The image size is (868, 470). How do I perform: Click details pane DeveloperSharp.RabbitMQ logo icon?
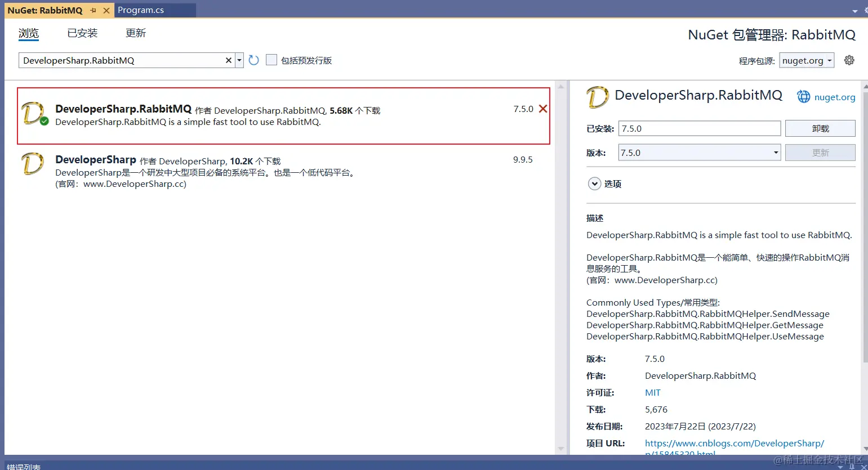coord(598,97)
